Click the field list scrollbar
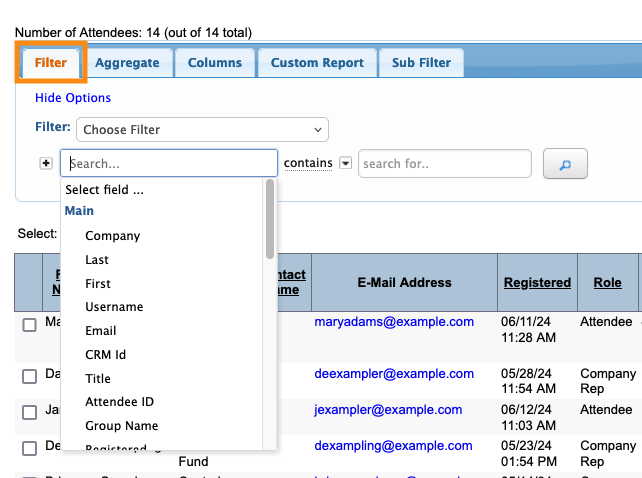 [x=270, y=220]
